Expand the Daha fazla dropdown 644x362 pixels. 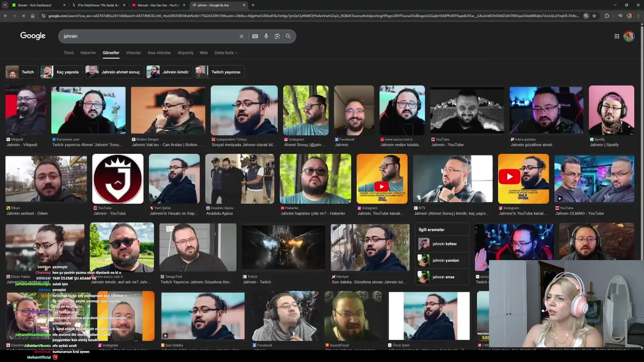coord(225,53)
